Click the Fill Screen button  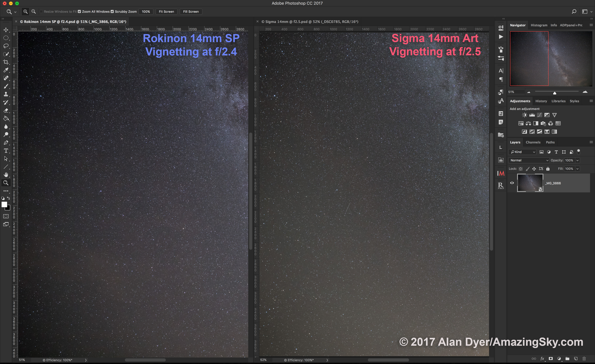coord(191,12)
